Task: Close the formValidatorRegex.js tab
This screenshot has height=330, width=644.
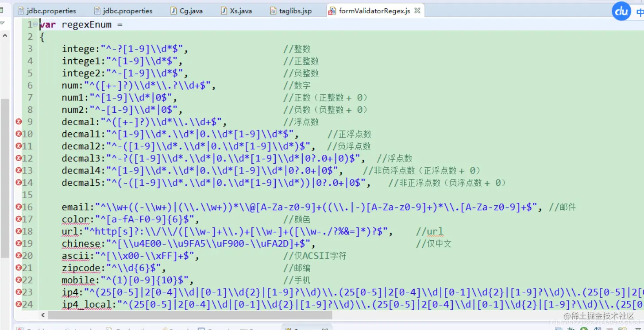Action: [x=417, y=11]
